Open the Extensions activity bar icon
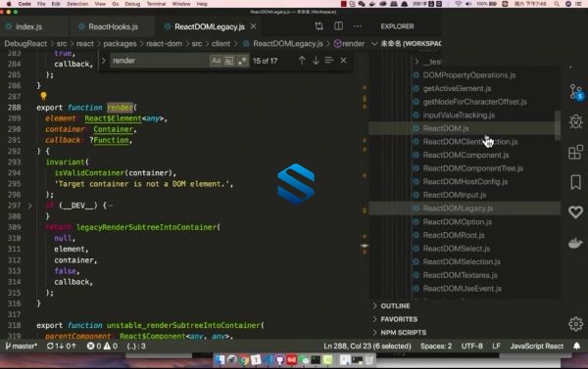The width and height of the screenshot is (588, 369). (575, 152)
